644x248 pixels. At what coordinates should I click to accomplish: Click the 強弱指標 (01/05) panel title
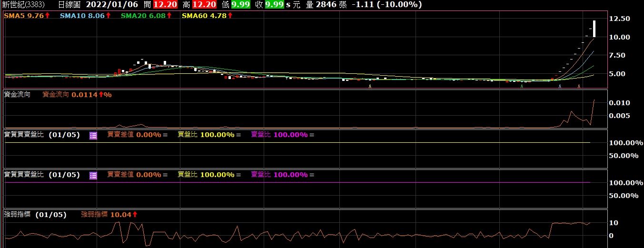click(35, 215)
